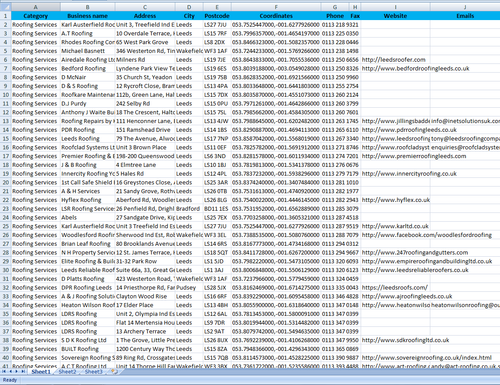
Task: Select the 65 West Park Grove address cell
Action: (x=145, y=42)
